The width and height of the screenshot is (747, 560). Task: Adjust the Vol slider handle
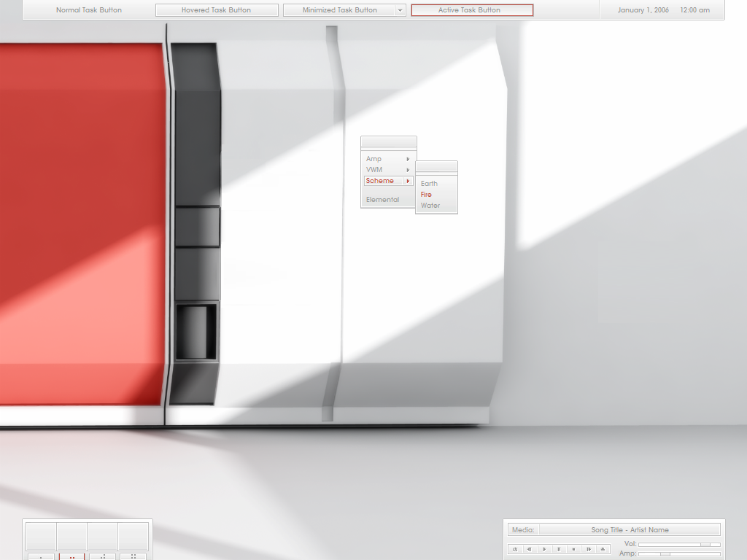click(x=705, y=544)
